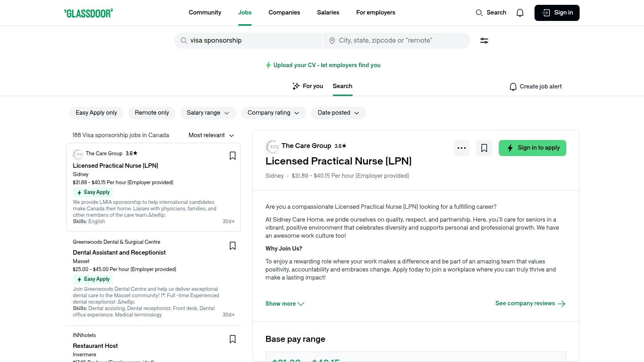Expand job description with Show more
The width and height of the screenshot is (644, 362).
click(x=285, y=304)
